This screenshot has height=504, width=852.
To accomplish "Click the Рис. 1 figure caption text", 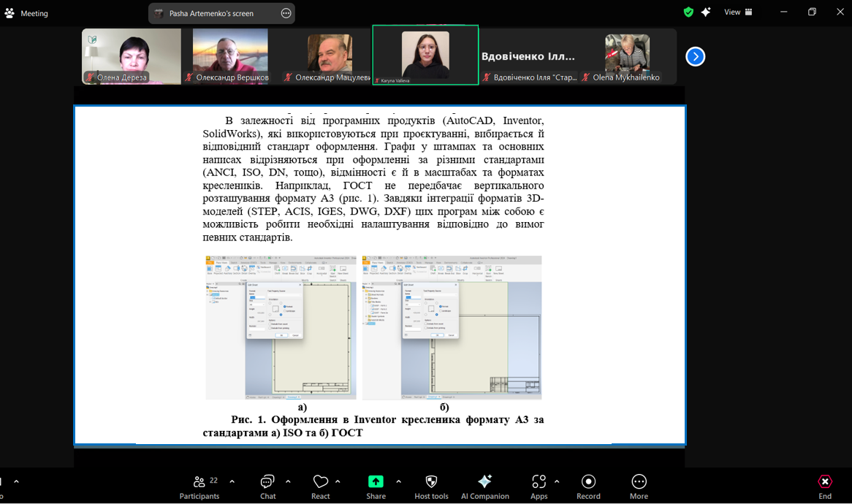I will (x=373, y=427).
